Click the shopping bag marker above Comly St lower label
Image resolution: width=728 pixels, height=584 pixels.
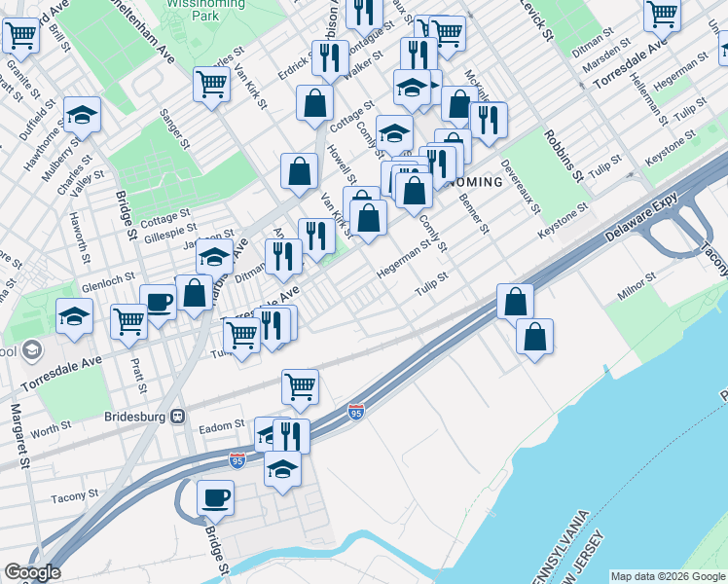tap(415, 192)
